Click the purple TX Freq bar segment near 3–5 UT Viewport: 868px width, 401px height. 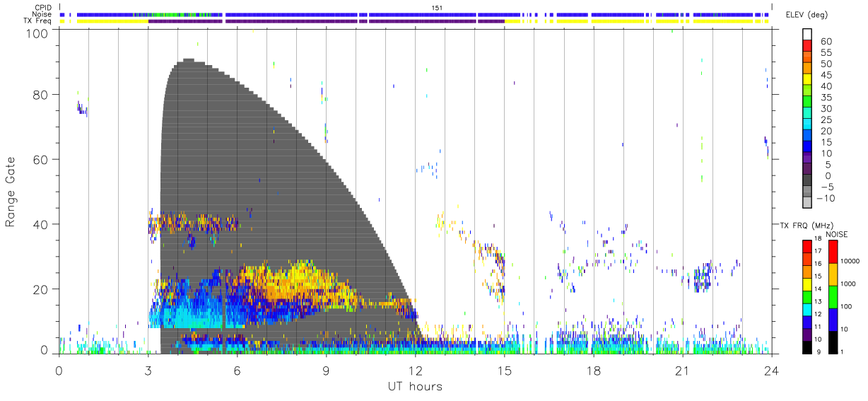[185, 21]
